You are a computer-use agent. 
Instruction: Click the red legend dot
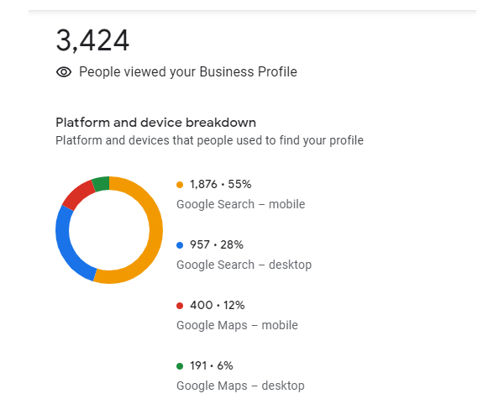click(x=180, y=306)
